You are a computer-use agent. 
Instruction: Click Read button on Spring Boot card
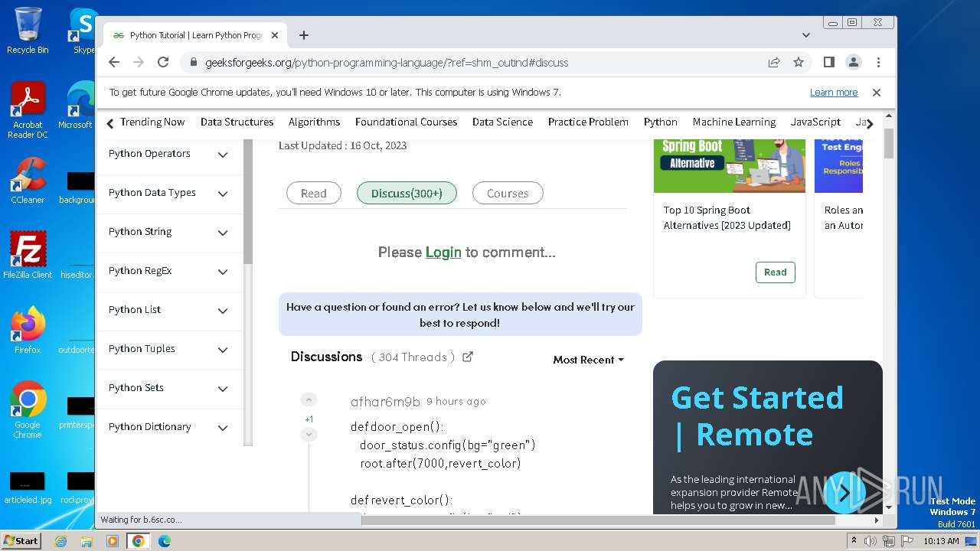775,272
